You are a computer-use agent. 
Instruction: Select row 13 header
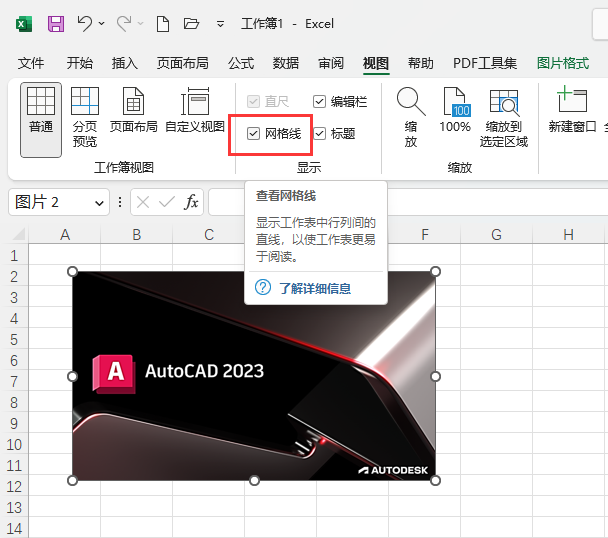pyautogui.click(x=14, y=507)
